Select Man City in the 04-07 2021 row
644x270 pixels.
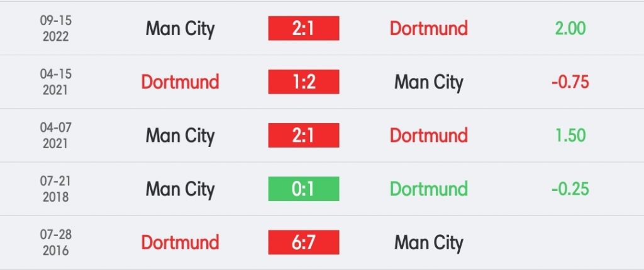point(180,136)
